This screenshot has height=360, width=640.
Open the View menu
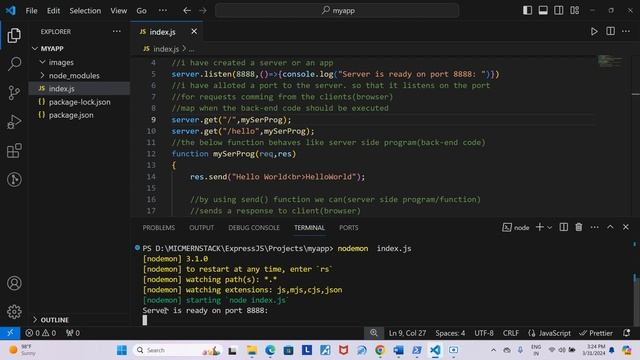pyautogui.click(x=118, y=11)
